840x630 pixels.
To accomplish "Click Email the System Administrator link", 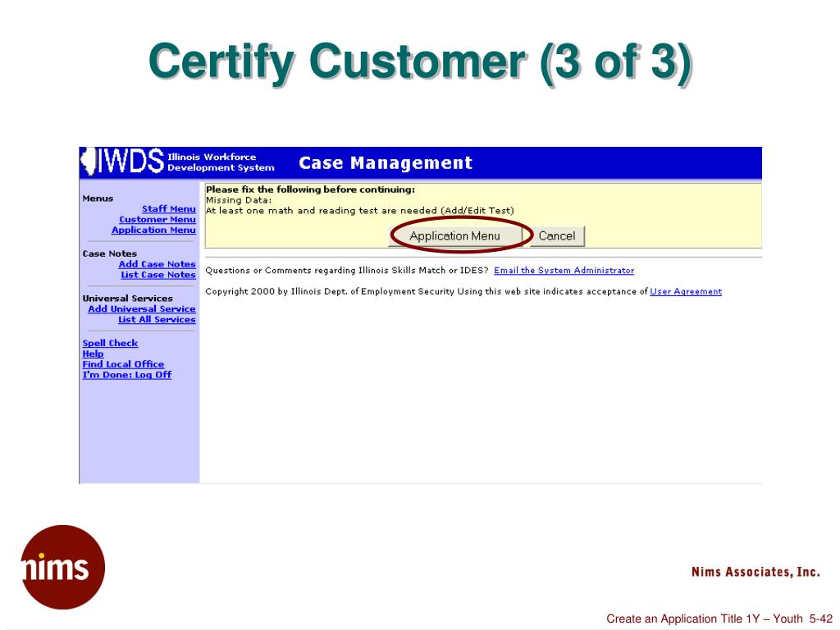I will pyautogui.click(x=564, y=271).
